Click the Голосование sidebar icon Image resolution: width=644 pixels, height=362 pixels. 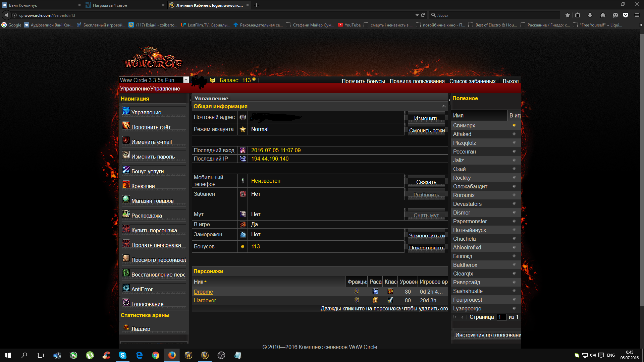pos(126,303)
